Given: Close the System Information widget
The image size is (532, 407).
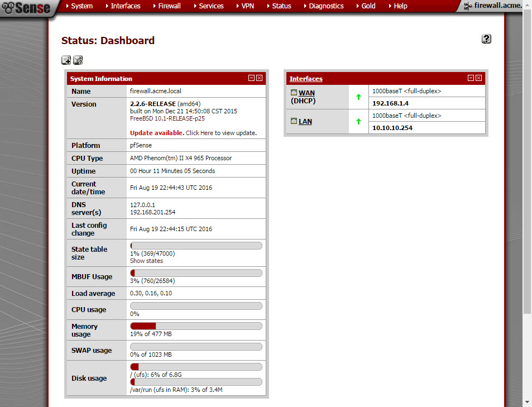Looking at the screenshot, I should click(x=259, y=78).
